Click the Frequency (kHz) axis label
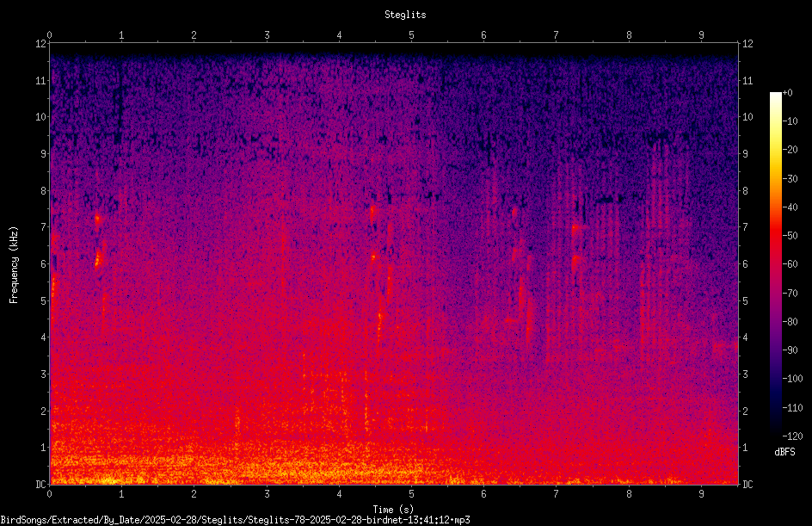This screenshot has width=812, height=526. click(x=14, y=265)
